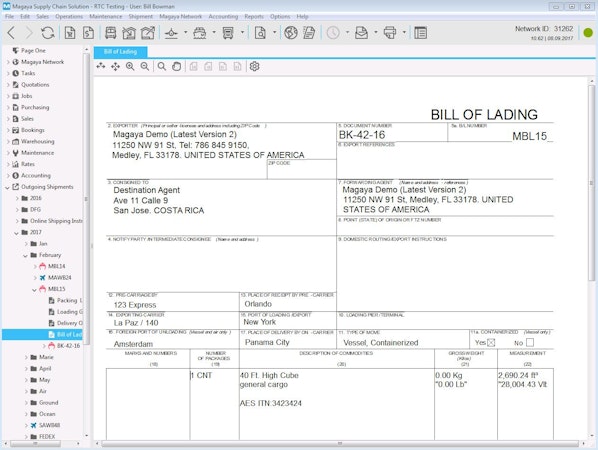Click the mail envelope icon
Image resolution: width=598 pixels, height=450 pixels.
tap(361, 33)
